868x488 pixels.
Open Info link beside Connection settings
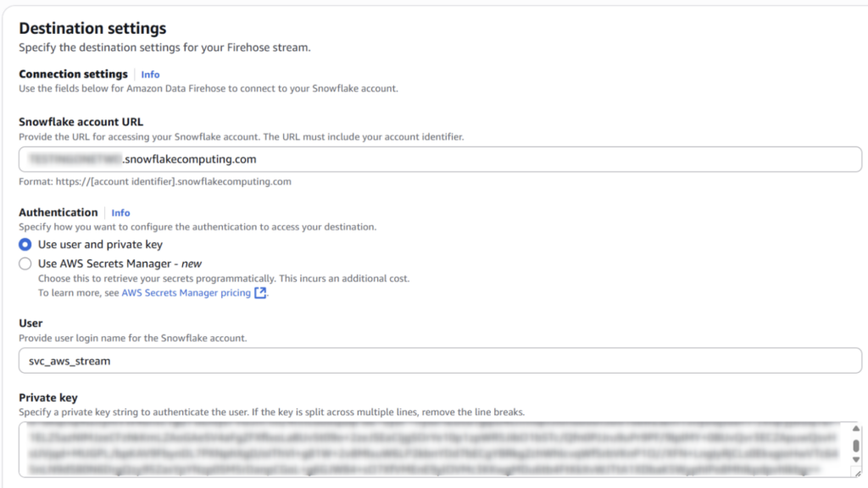pyautogui.click(x=150, y=75)
